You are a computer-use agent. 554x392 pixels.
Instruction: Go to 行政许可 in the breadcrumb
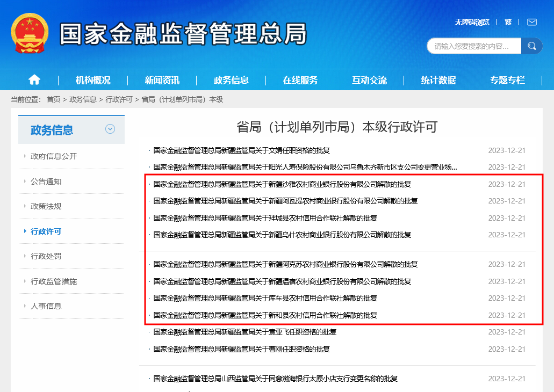tap(119, 99)
